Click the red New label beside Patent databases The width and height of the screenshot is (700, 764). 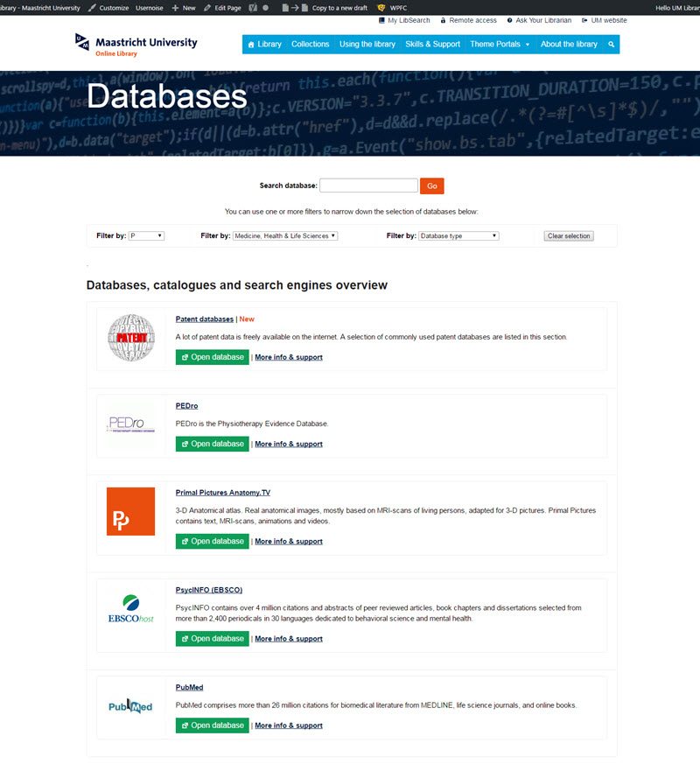click(247, 319)
